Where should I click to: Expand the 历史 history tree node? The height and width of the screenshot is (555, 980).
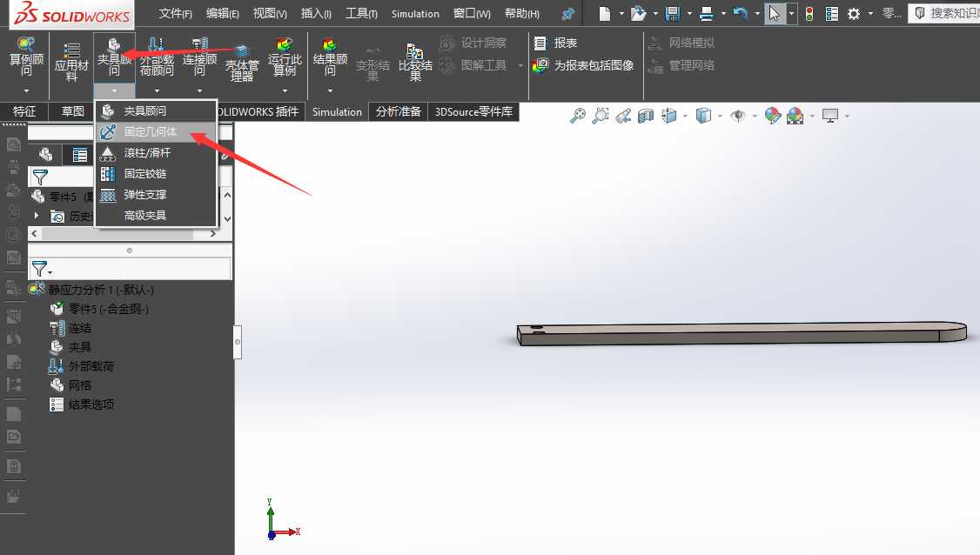(37, 216)
